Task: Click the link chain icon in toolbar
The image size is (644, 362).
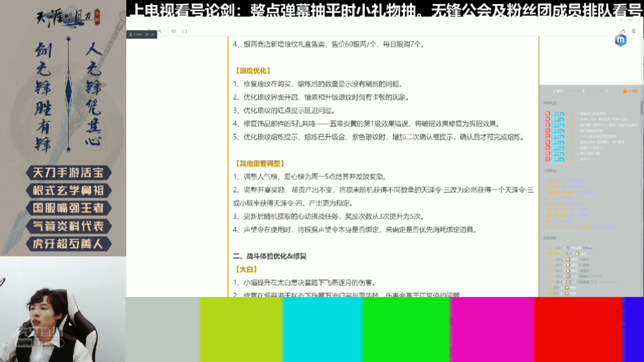Action: (x=174, y=31)
